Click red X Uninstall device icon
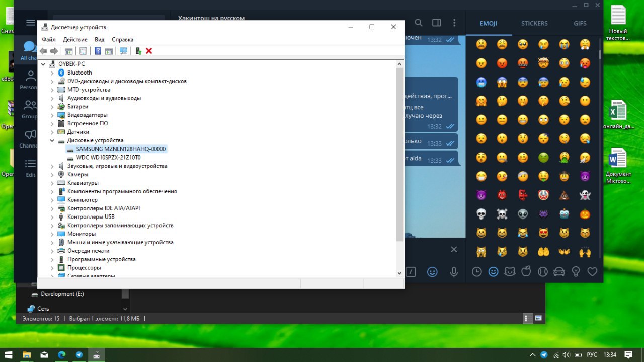Image resolution: width=644 pixels, height=362 pixels. click(149, 51)
